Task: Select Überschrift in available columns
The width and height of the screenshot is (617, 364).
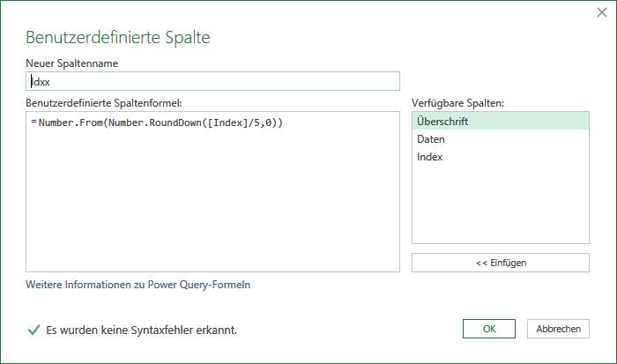Action: click(501, 122)
